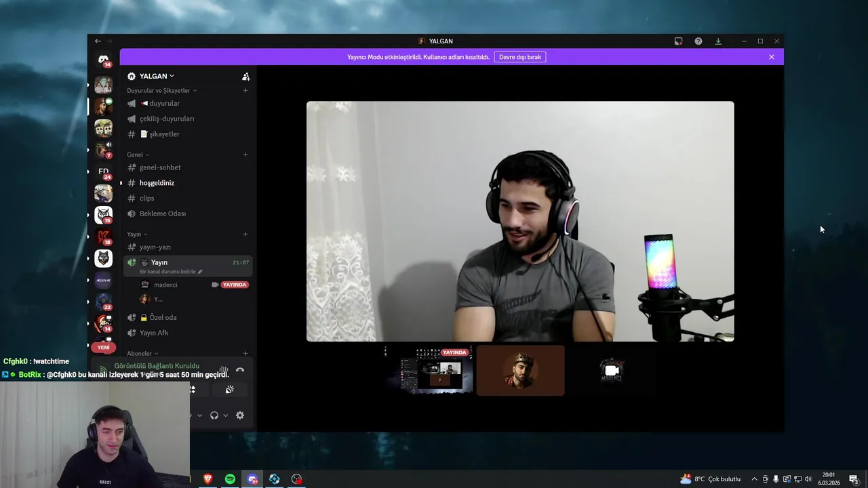Click 'Devre dışı bırak' button
The width and height of the screenshot is (868, 488).
[x=520, y=57]
